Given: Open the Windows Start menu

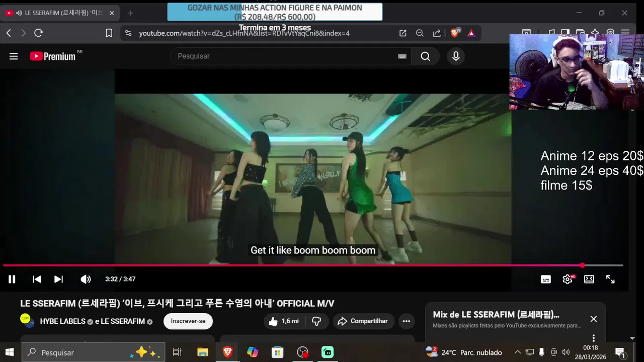Looking at the screenshot, I should pos(10,352).
